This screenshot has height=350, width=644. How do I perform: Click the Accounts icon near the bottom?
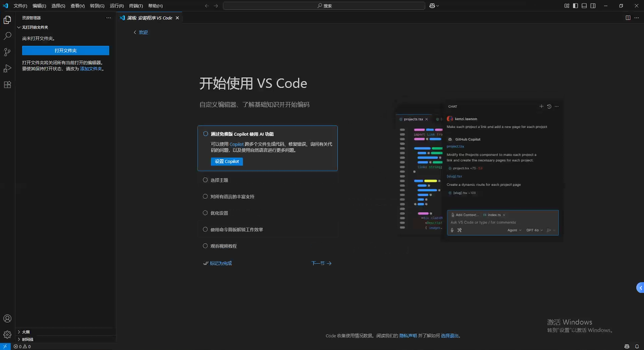coord(7,318)
